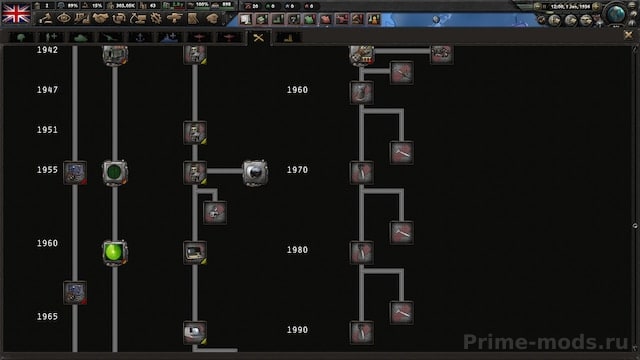The image size is (640, 360).
Task: Switch to the first red airplane research tab
Action: tap(199, 38)
